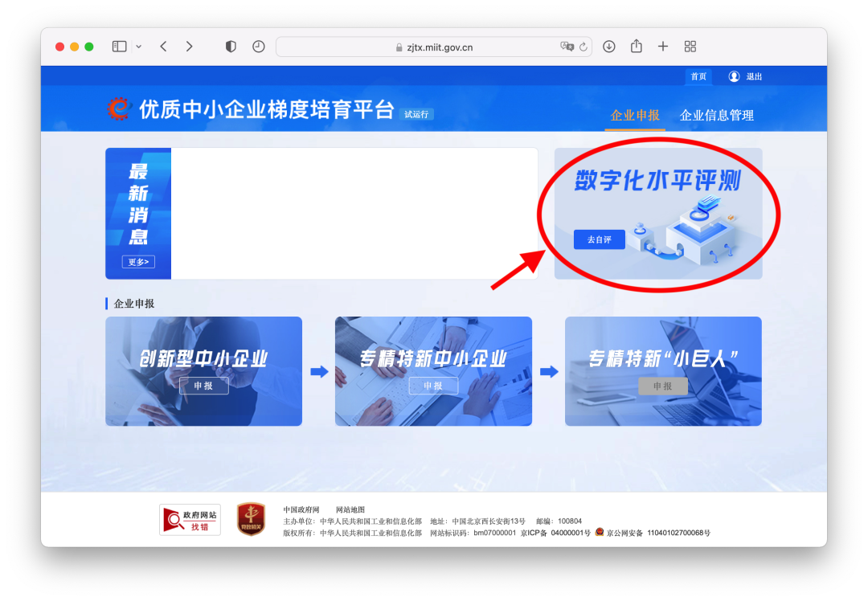Click the user avatar icon

734,76
